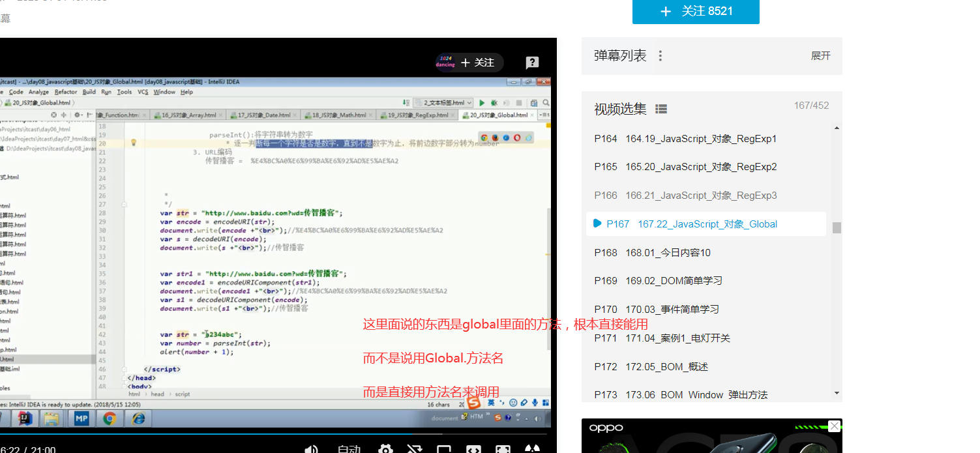Switch to 18_JS对象_Math.html tab
The image size is (980, 453).
tap(339, 115)
